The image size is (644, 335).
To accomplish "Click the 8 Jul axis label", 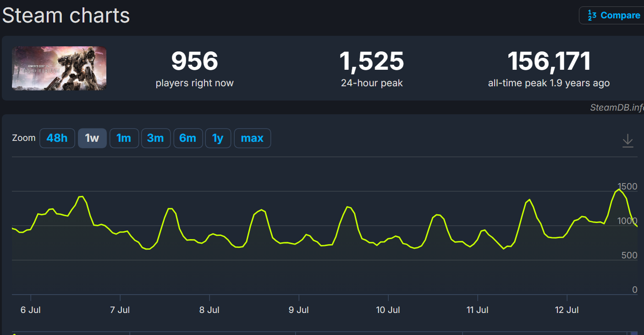I will click(x=209, y=310).
